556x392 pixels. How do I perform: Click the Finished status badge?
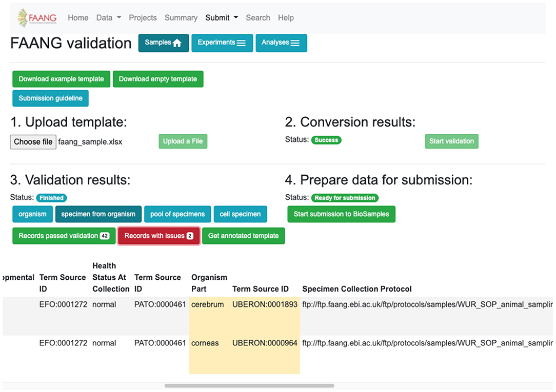click(51, 198)
